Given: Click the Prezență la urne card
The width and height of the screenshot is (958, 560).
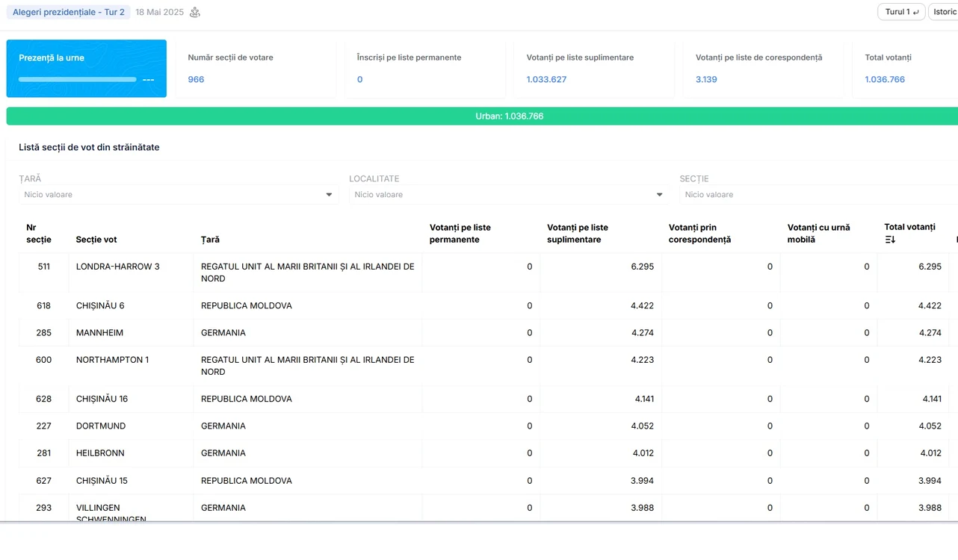Looking at the screenshot, I should click(87, 69).
